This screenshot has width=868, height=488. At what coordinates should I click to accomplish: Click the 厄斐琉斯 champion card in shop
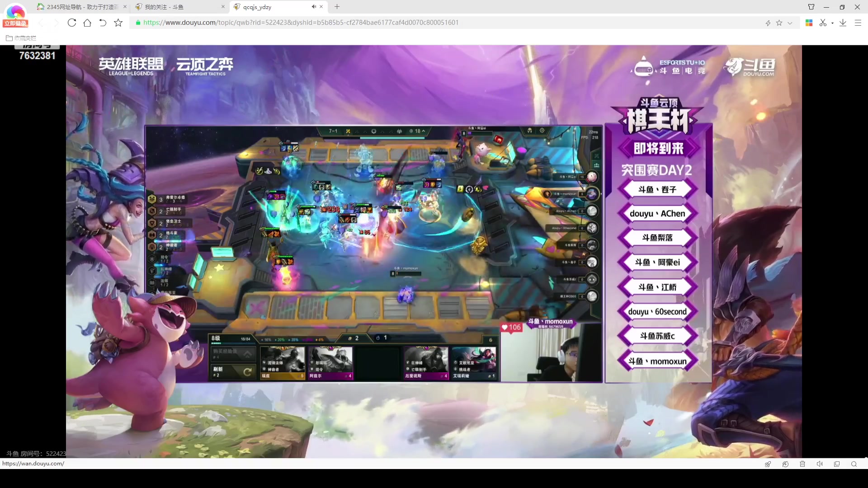426,363
